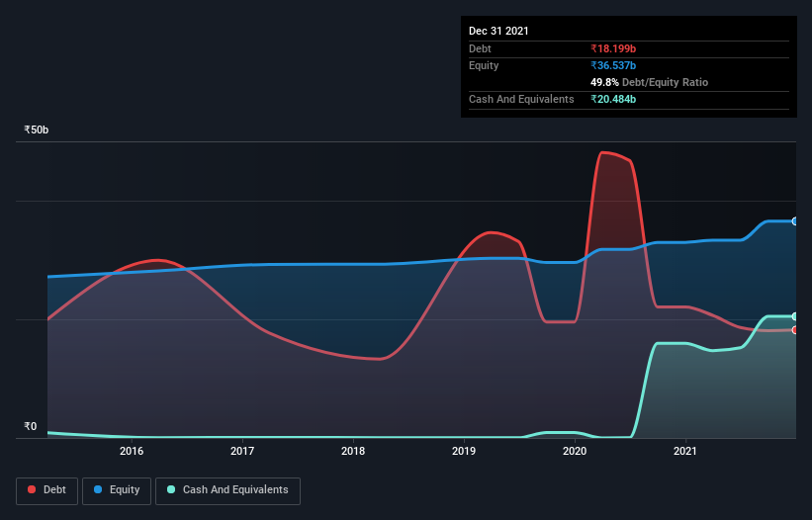Click the ₹20.484b cash value
Screen dimensions: 812x520
click(613, 99)
